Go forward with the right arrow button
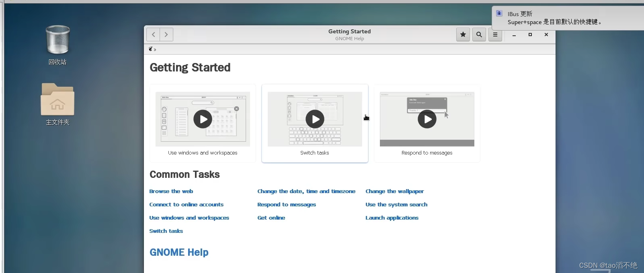The width and height of the screenshot is (644, 273). tap(166, 35)
